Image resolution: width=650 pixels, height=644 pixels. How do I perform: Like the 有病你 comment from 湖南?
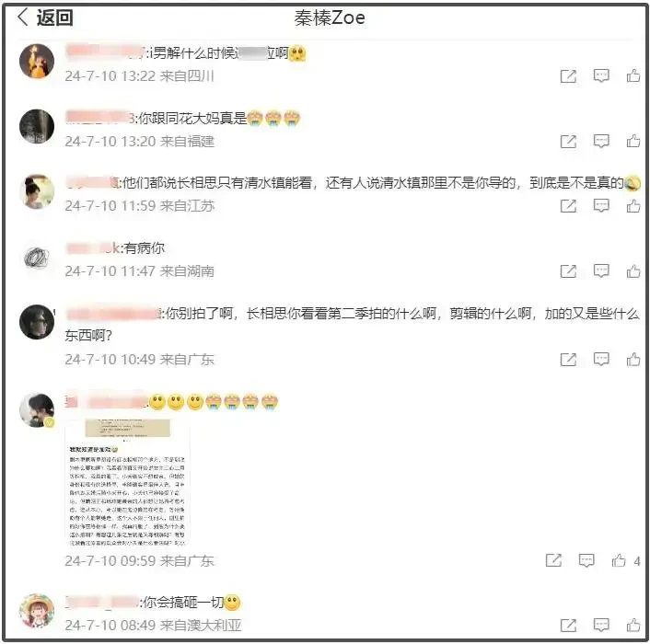coord(633,271)
